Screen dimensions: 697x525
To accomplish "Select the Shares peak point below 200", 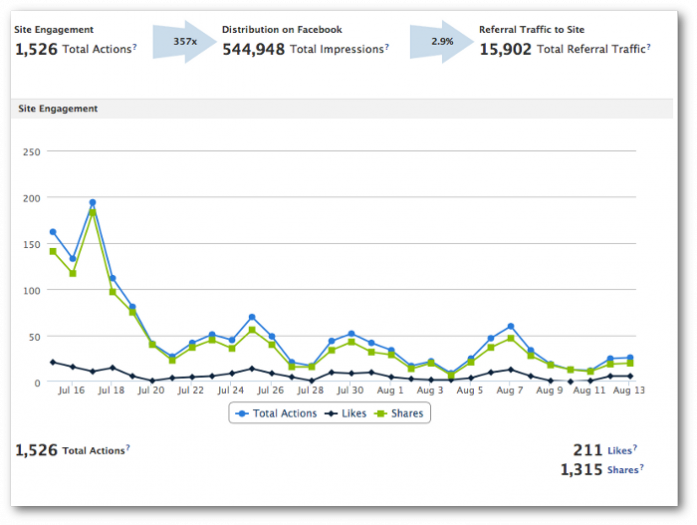I will pos(92,213).
